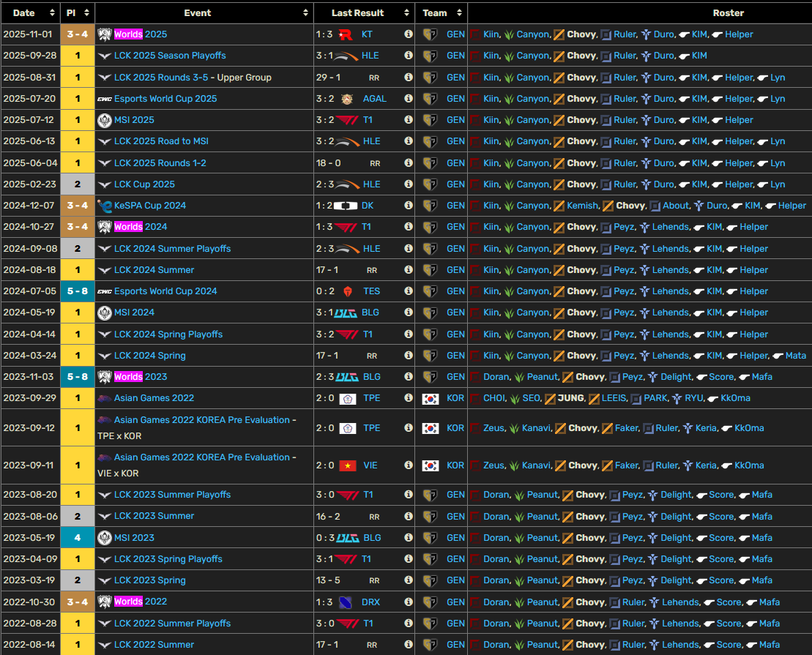Click KeSPA Cup icon beside KeSPA Cup 2024
This screenshot has width=812, height=655.
coord(105,206)
